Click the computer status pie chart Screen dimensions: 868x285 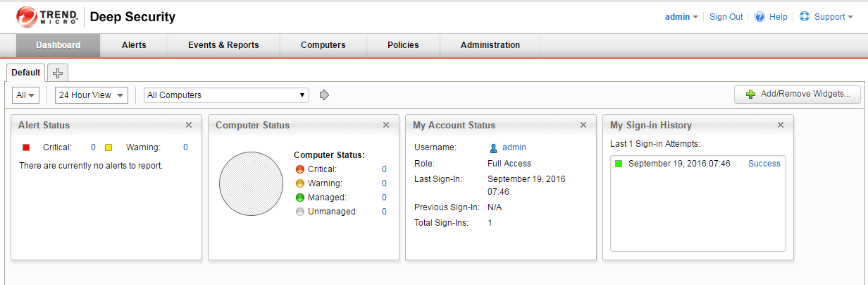[251, 183]
